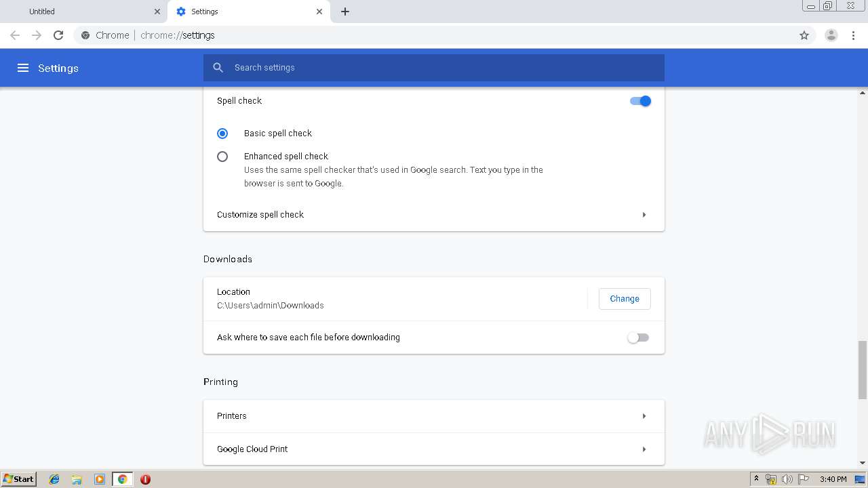Click the Location label
Image resolution: width=868 pixels, height=488 pixels.
(x=233, y=292)
